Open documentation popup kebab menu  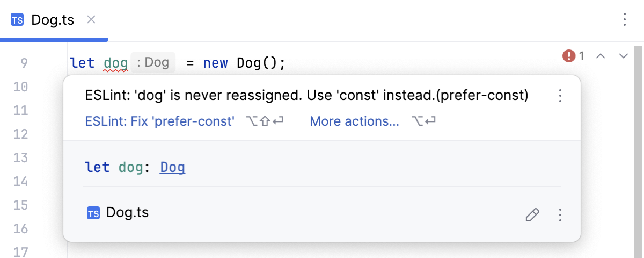560,216
